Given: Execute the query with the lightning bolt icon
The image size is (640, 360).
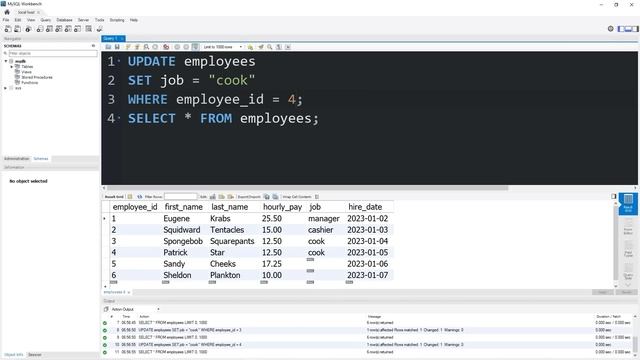Looking at the screenshot, I should (x=128, y=47).
